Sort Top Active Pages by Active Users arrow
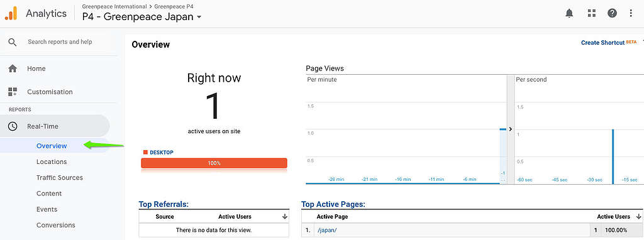The width and height of the screenshot is (644, 240). pos(638,217)
